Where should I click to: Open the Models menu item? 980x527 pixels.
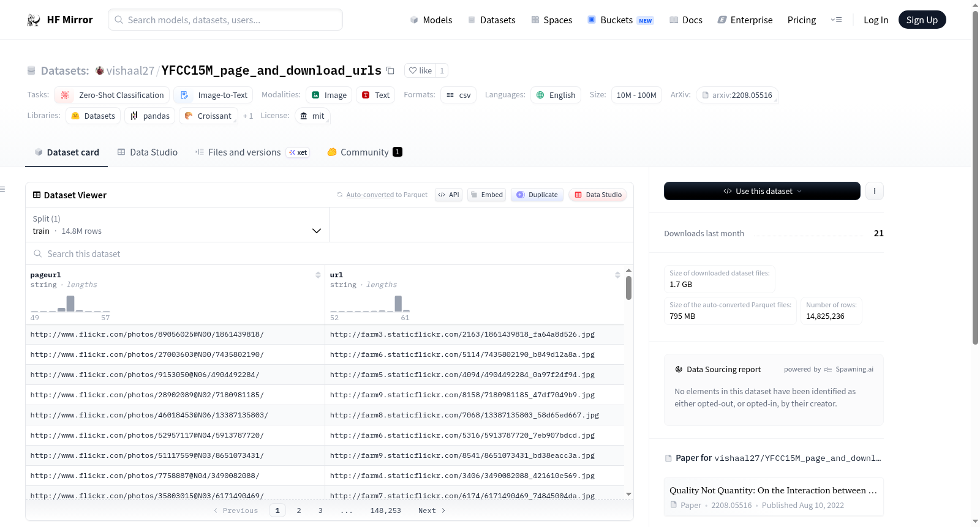431,20
